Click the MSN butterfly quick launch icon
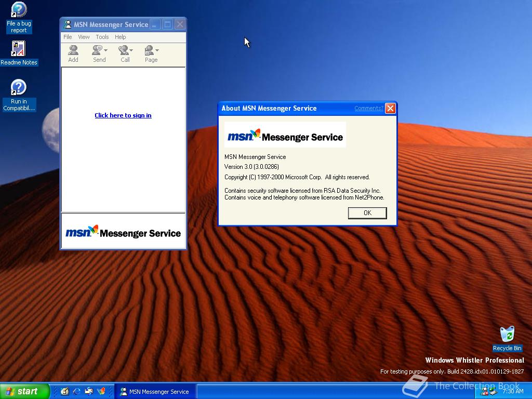The image size is (532, 399). (x=101, y=391)
